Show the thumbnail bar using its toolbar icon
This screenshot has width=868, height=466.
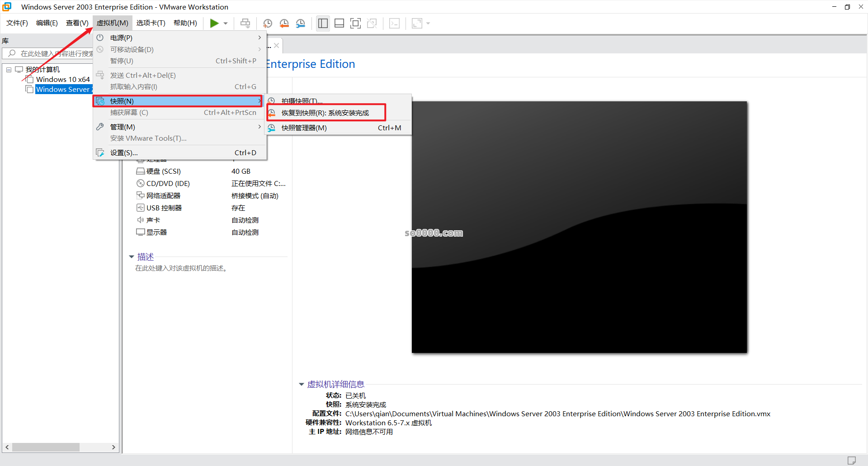coord(339,23)
